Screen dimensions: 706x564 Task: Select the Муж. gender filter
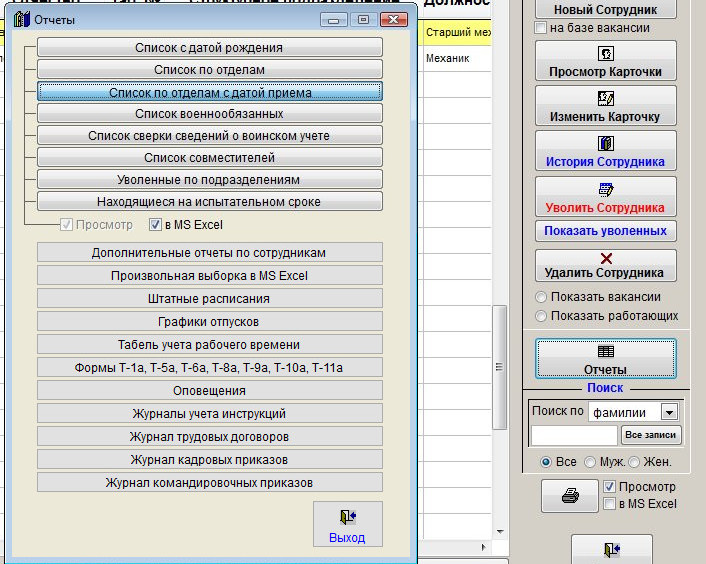(589, 462)
